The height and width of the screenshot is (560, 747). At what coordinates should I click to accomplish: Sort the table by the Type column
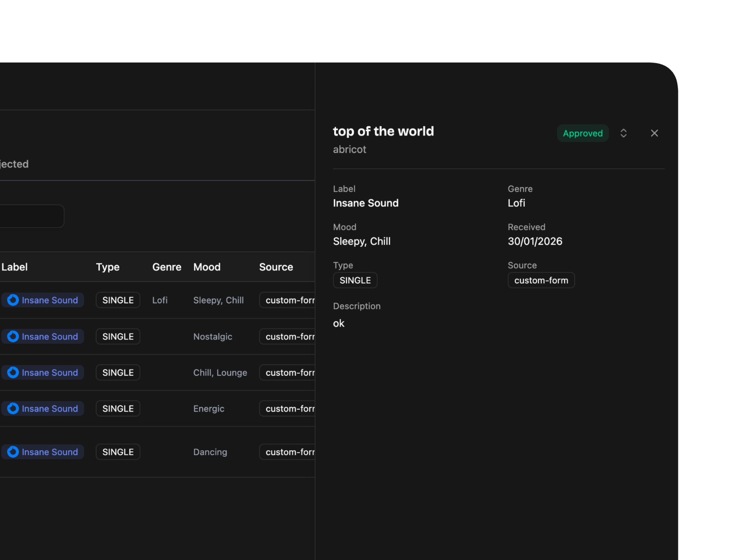[108, 267]
